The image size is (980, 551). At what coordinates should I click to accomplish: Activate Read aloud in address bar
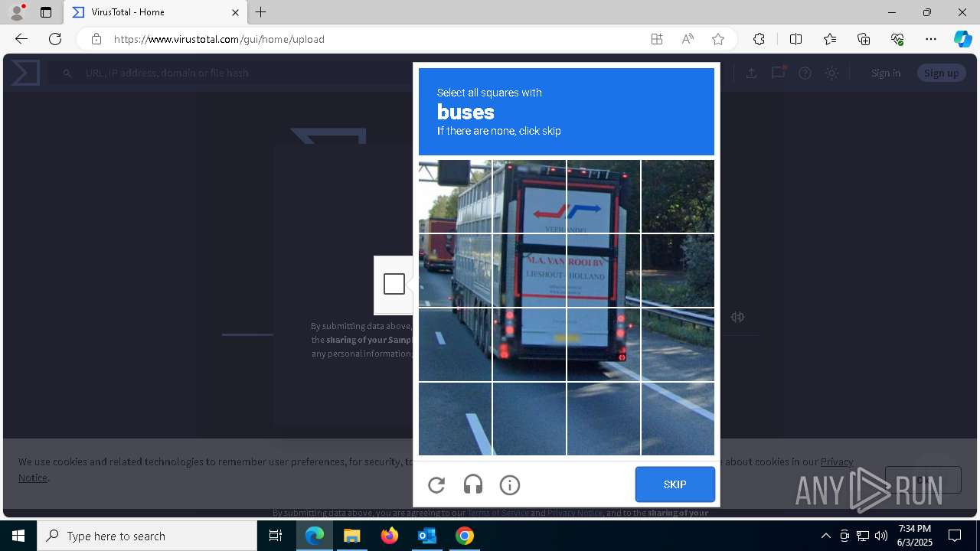pos(688,39)
